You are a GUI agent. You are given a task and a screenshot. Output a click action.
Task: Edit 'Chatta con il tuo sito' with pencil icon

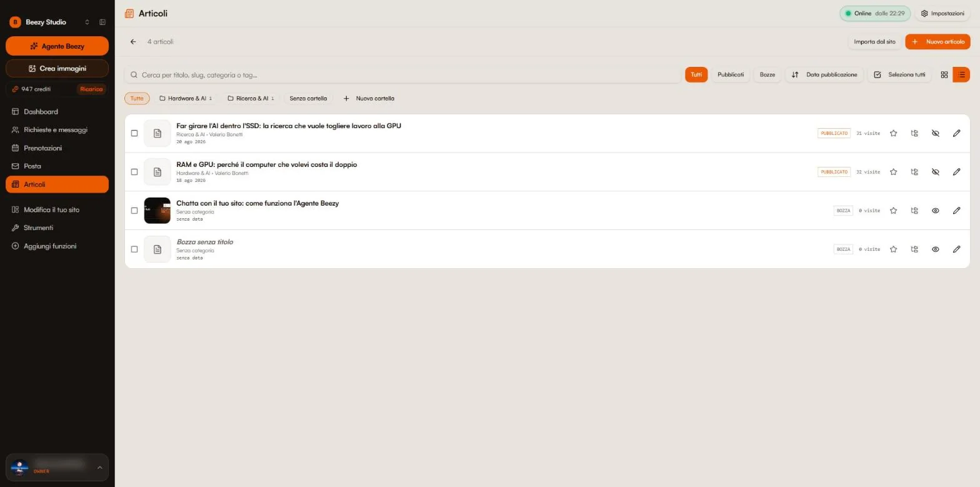(956, 211)
